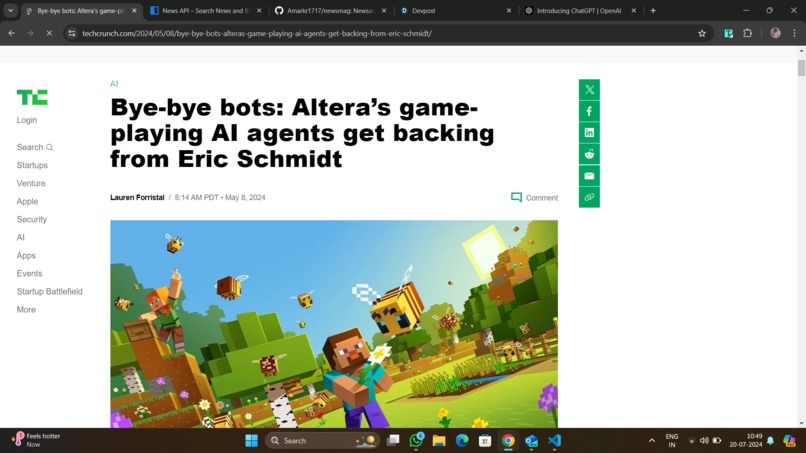Expand More menu in sidebar
The width and height of the screenshot is (806, 453).
coord(26,309)
